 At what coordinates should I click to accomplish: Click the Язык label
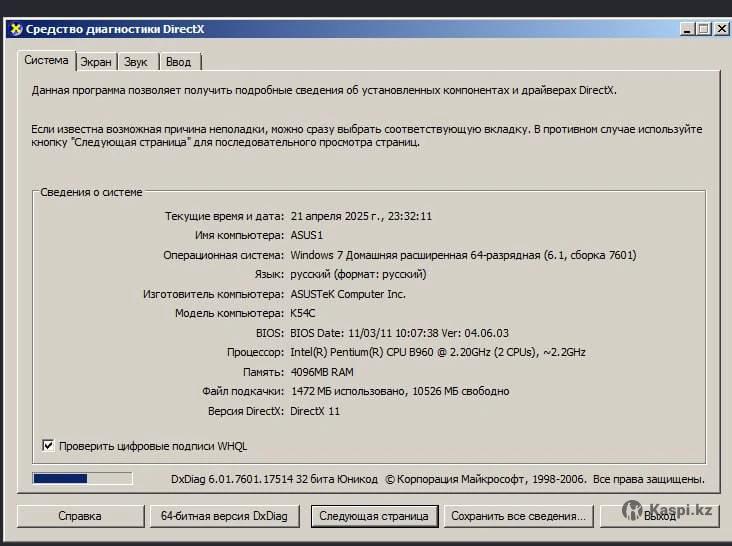[269, 274]
